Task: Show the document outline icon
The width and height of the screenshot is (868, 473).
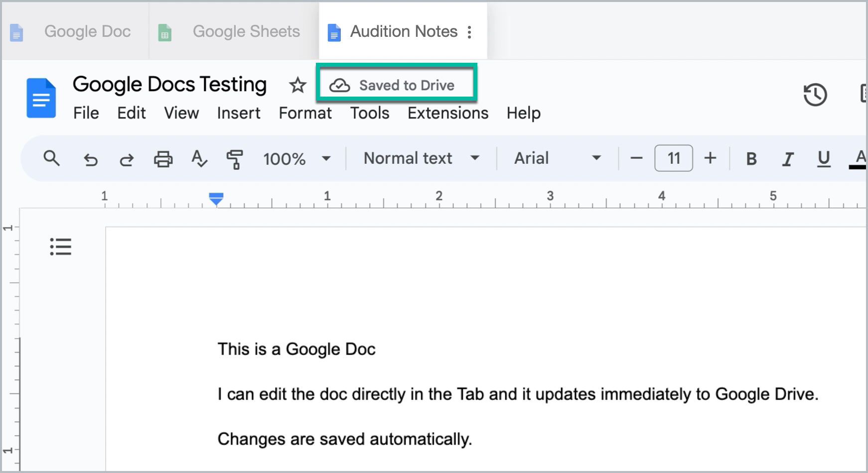Action: [61, 246]
